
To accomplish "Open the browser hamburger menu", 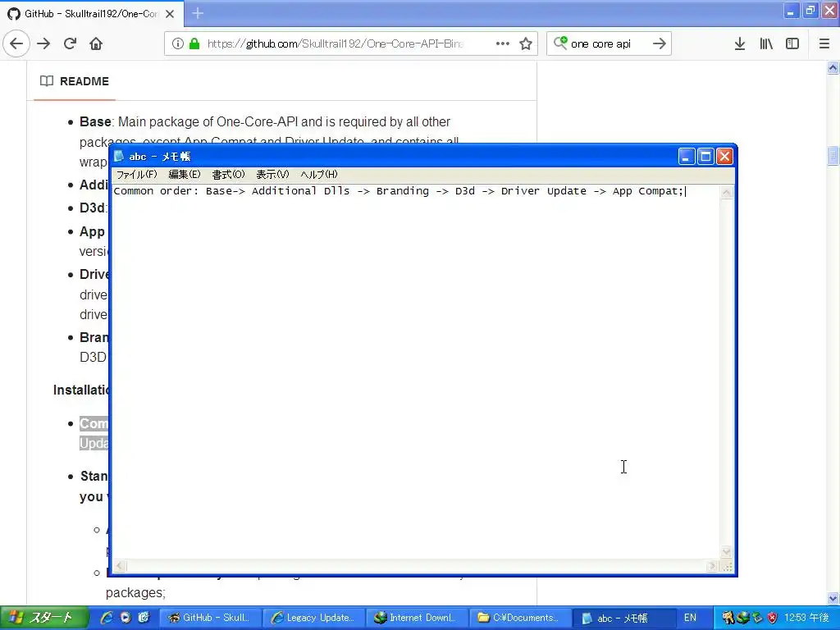I will pyautogui.click(x=824, y=43).
